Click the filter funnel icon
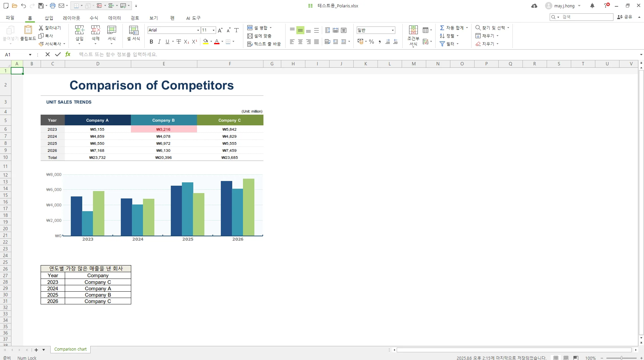The image size is (644, 360). tap(442, 44)
